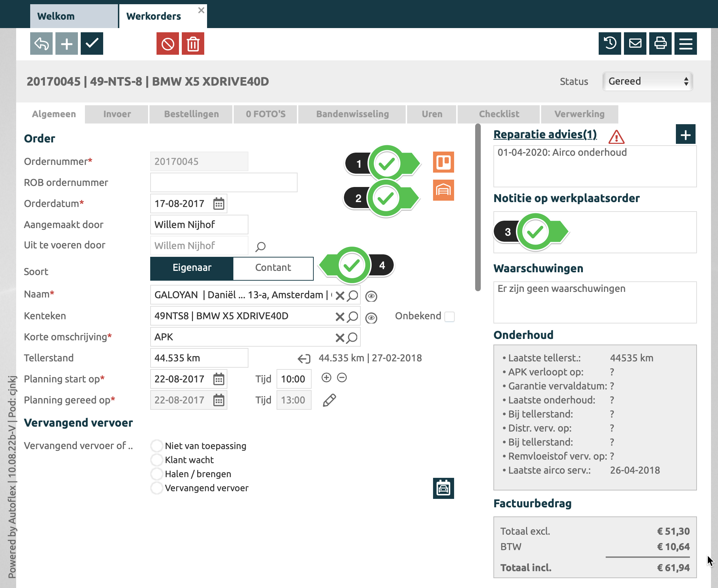Switch to the Bandenwisseling tab

click(x=352, y=114)
